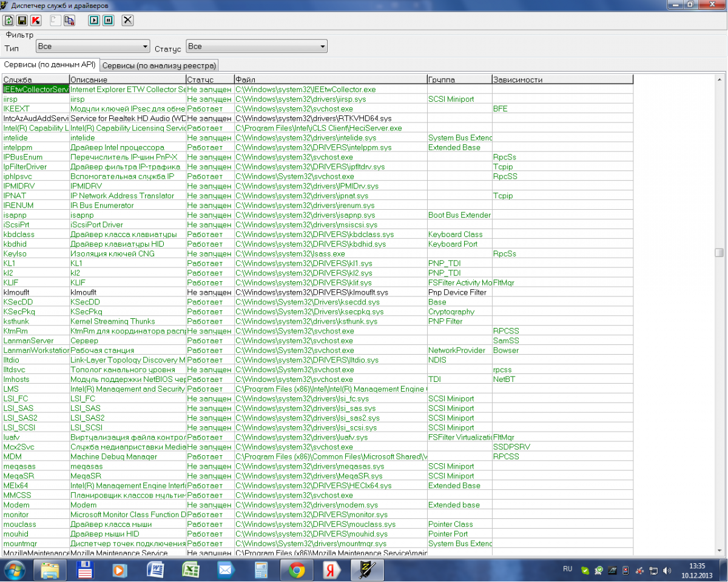Viewport: 728px width, 582px height.
Task: Click the refresh services list toolbar icon
Action: click(9, 21)
